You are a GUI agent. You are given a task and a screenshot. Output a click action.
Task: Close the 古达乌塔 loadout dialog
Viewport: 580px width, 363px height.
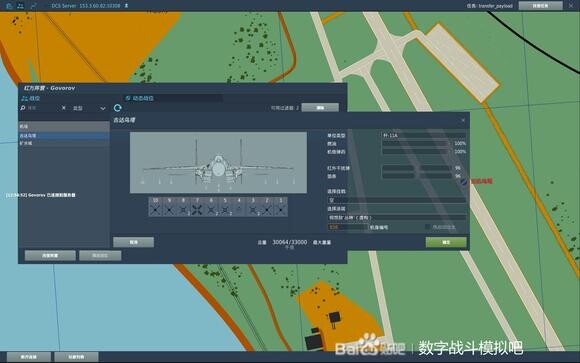pos(463,120)
